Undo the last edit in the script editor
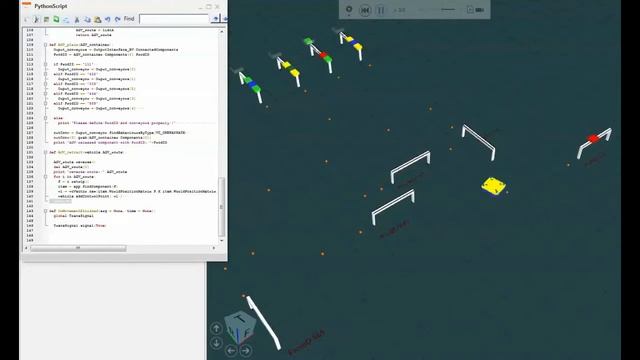The width and height of the screenshot is (640, 360). 107,19
